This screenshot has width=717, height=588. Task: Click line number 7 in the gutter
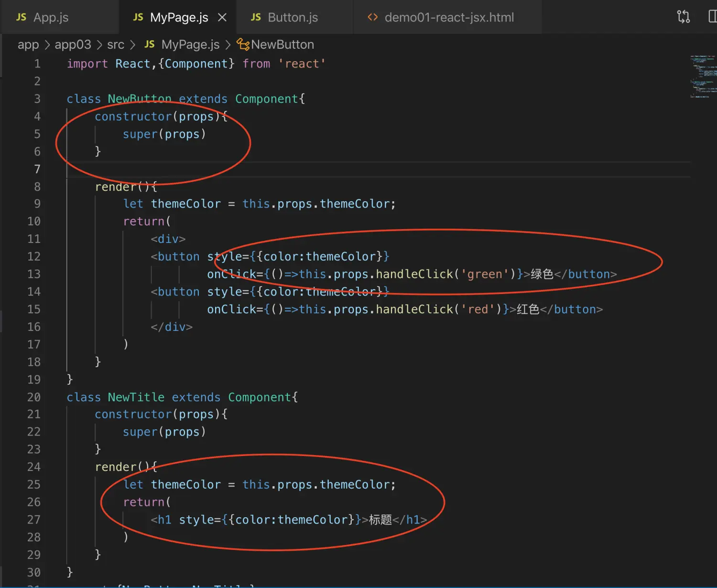(37, 169)
